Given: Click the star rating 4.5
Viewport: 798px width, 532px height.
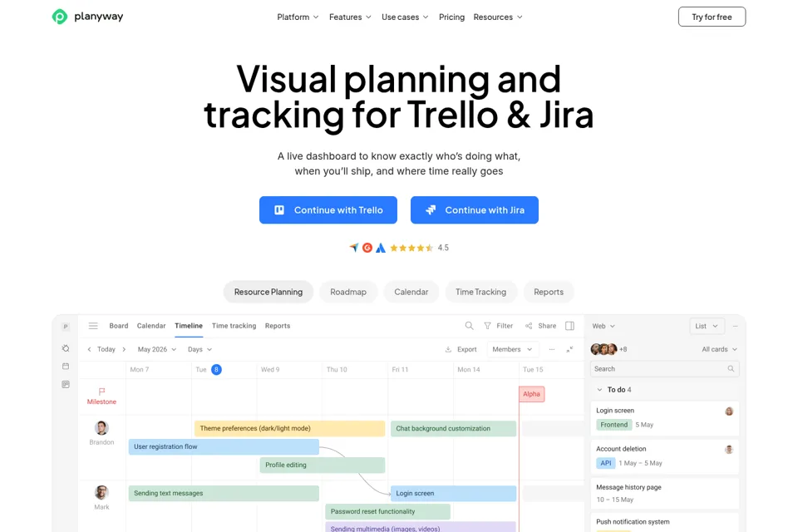Looking at the screenshot, I should tap(419, 248).
